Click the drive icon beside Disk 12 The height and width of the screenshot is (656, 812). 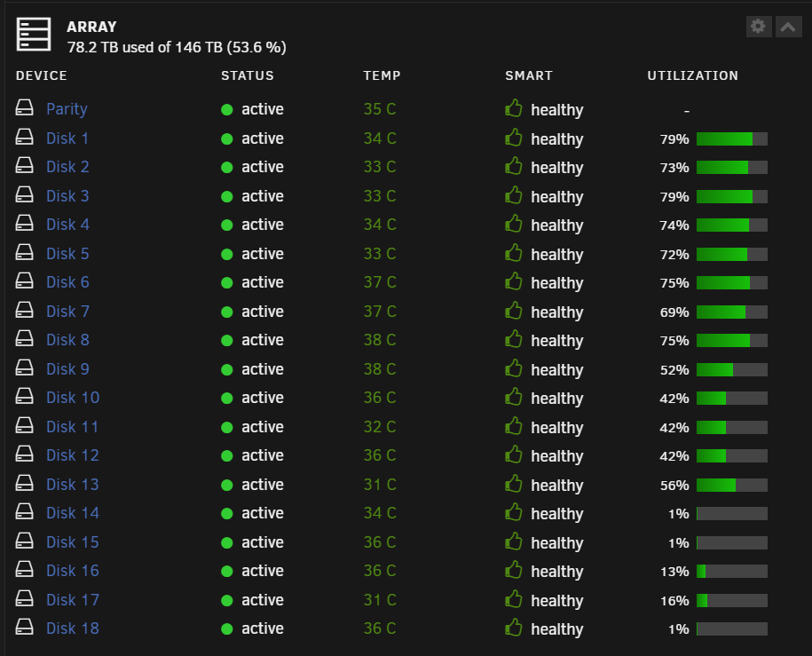(24, 454)
